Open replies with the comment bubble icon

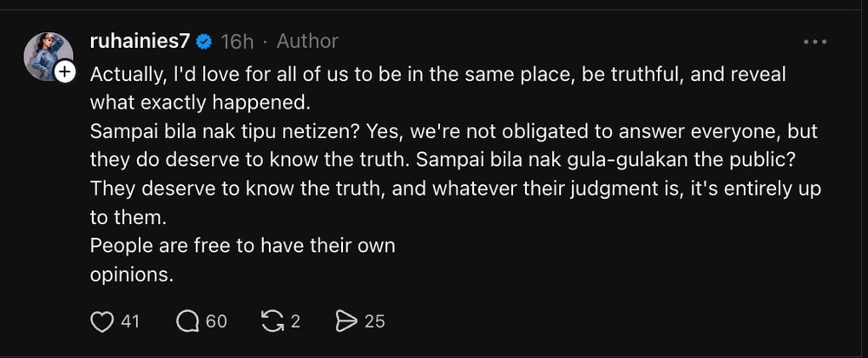(x=187, y=322)
